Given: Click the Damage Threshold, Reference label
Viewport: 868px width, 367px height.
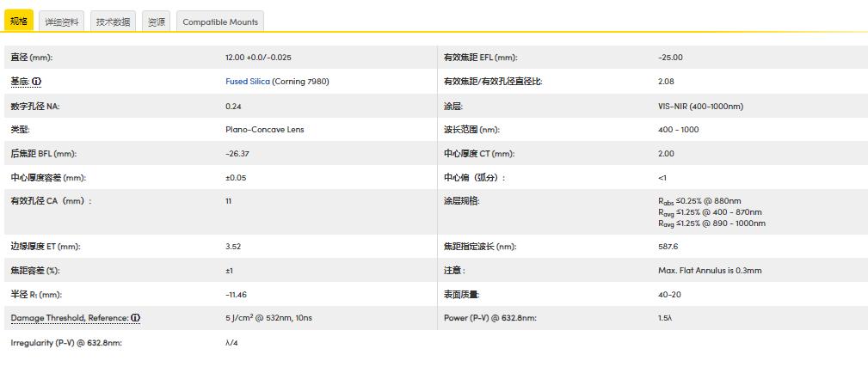Looking at the screenshot, I should coord(69,318).
